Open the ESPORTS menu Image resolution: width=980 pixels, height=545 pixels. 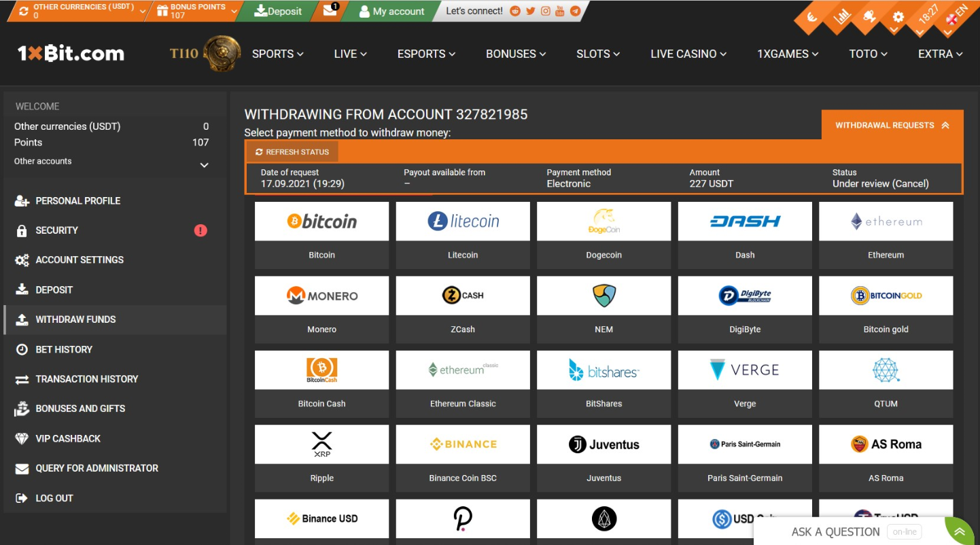tap(426, 54)
